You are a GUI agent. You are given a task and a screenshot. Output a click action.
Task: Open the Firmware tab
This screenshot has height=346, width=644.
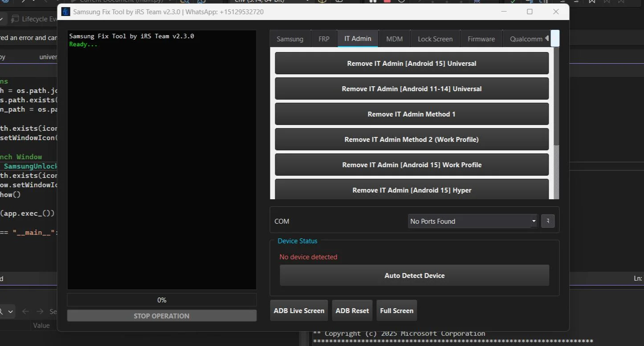tap(481, 39)
